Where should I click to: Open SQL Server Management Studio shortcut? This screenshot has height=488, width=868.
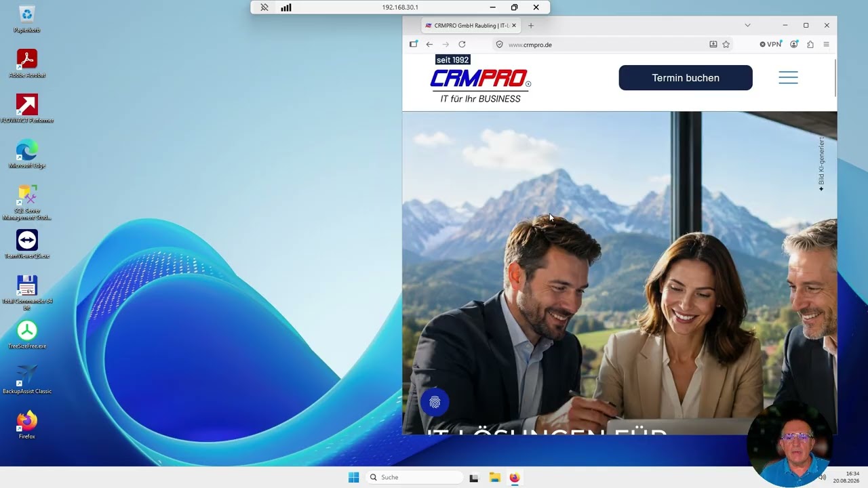point(27,203)
